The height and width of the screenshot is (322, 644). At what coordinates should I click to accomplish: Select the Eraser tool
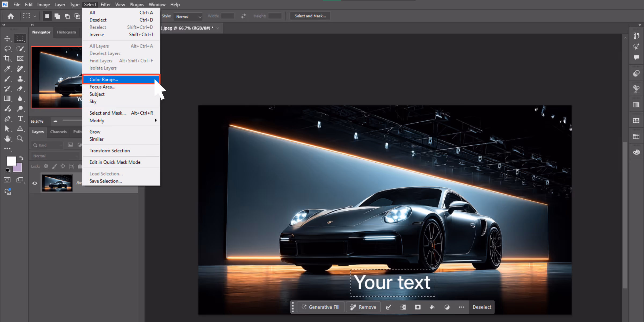coord(20,89)
